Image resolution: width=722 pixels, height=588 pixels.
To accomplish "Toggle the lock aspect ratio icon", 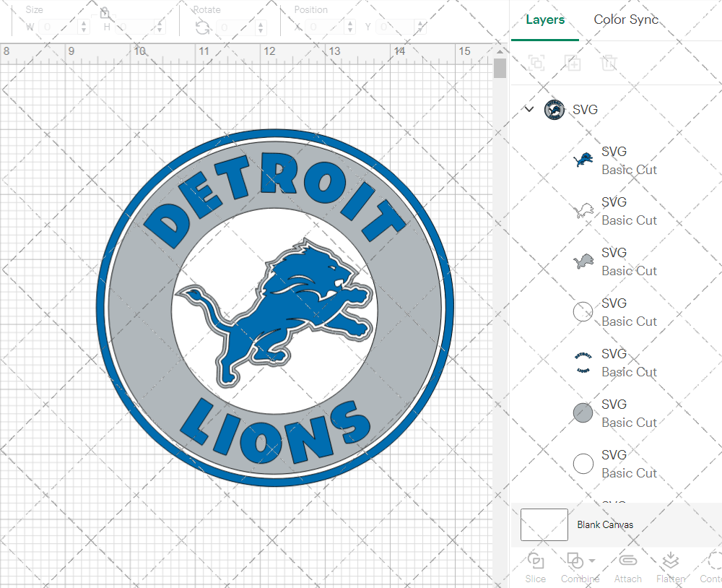I will (105, 12).
